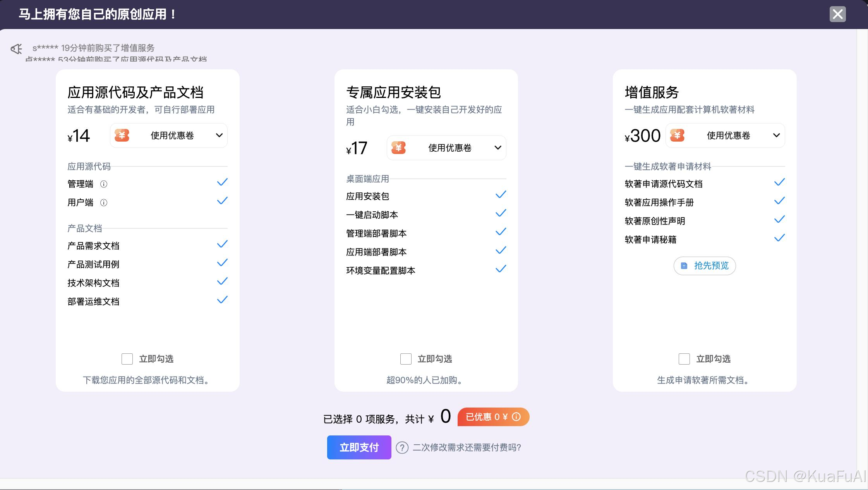Viewport: 868px width, 490px height.
Task: Close the purchase dialog
Action: coord(837,14)
